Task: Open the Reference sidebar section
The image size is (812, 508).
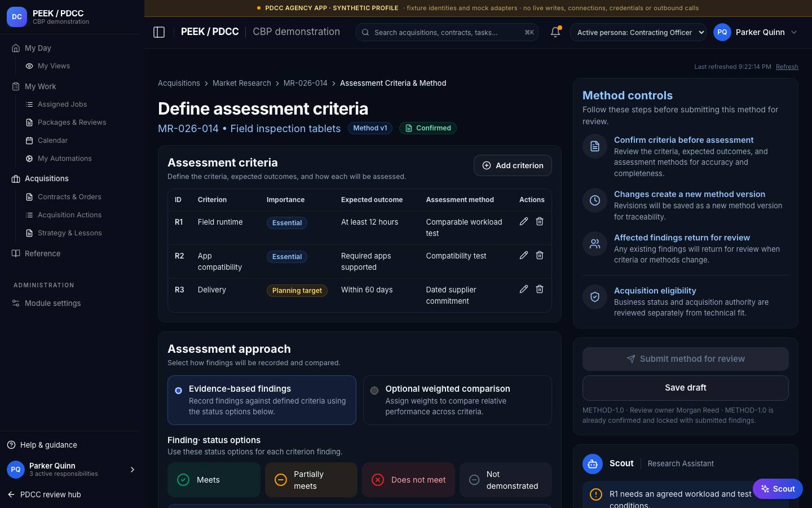Action: point(42,253)
